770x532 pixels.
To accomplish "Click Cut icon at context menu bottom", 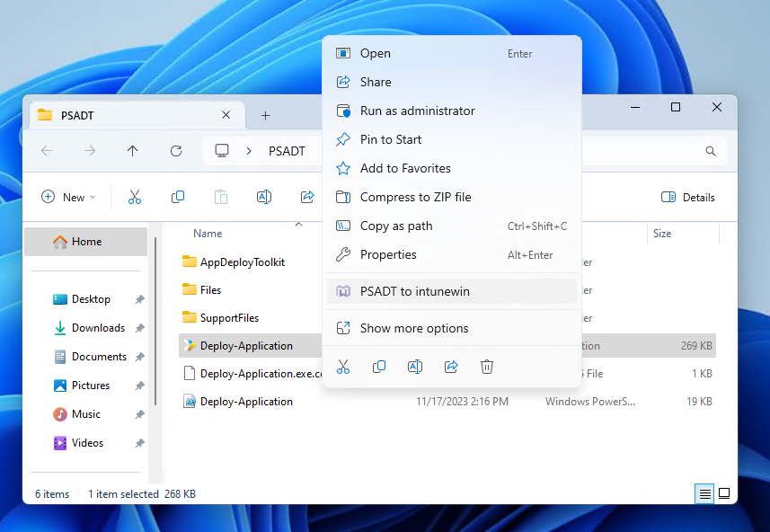I will (343, 367).
